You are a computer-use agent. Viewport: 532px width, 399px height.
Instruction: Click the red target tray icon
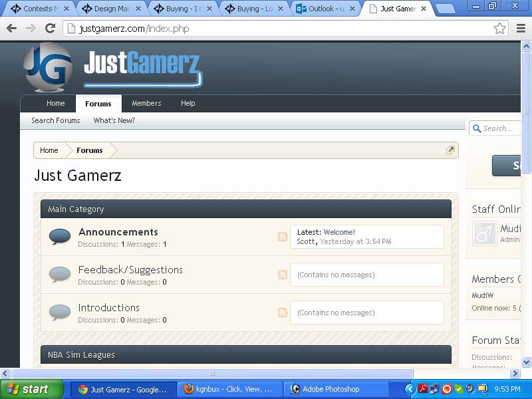coord(446,389)
